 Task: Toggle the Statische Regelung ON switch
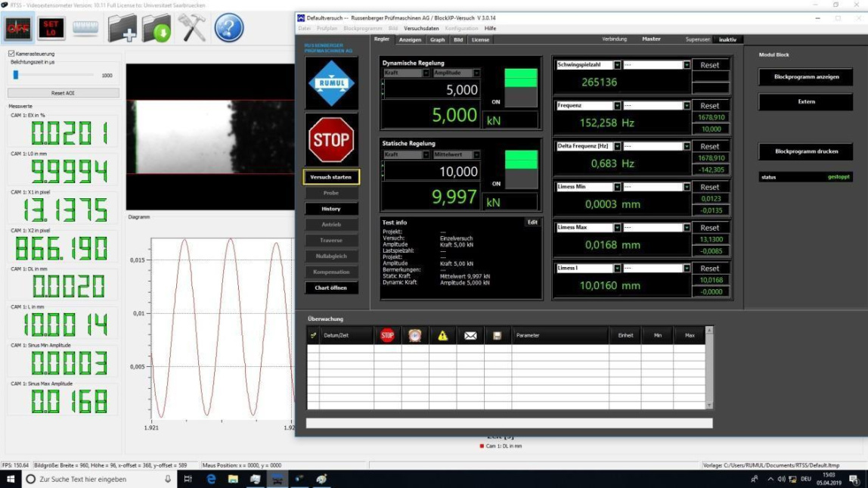[x=521, y=169]
